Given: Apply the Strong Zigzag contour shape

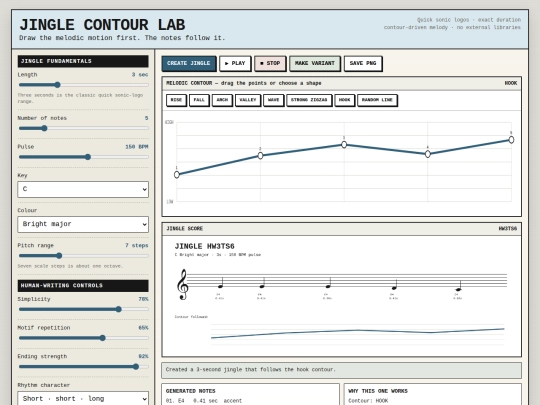Looking at the screenshot, I should pyautogui.click(x=309, y=100).
